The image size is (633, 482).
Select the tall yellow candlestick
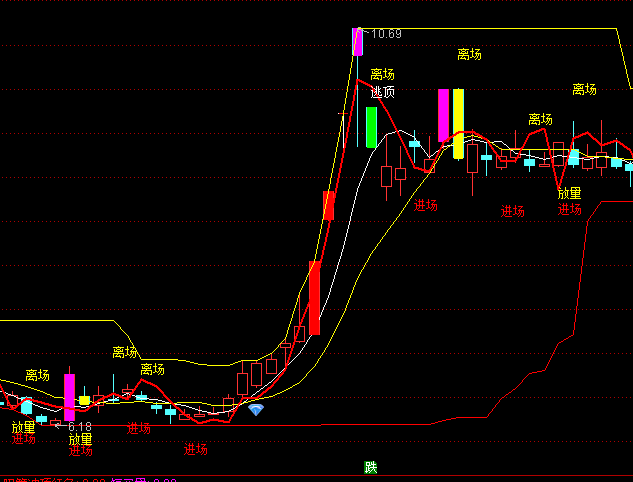pyautogui.click(x=458, y=123)
